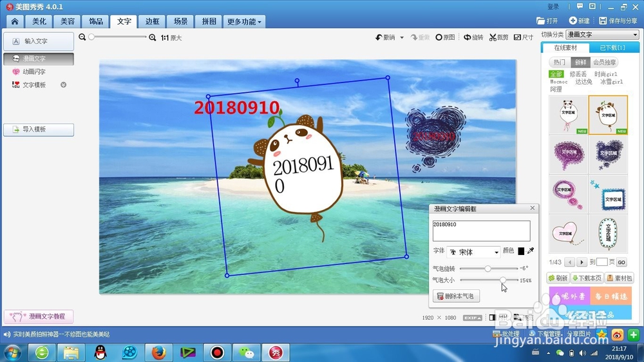Close the 漫画文字编辑框 dialog
Viewport: 644px width, 362px height.
(x=533, y=208)
